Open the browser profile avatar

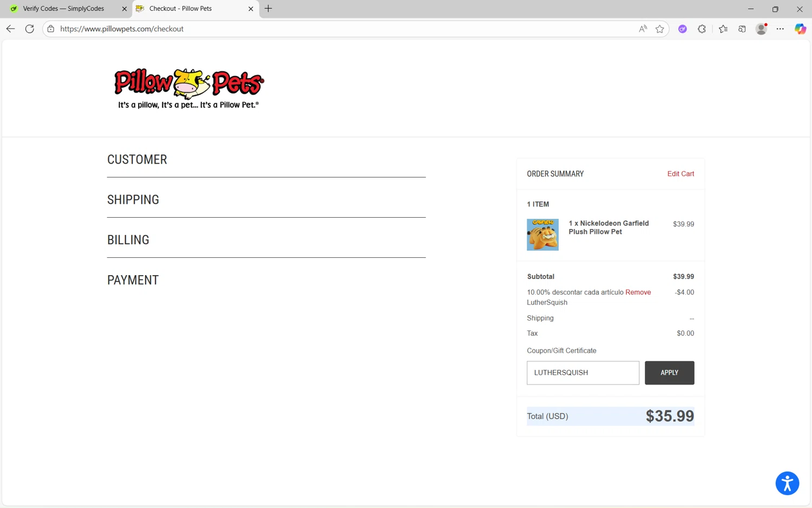pyautogui.click(x=762, y=29)
